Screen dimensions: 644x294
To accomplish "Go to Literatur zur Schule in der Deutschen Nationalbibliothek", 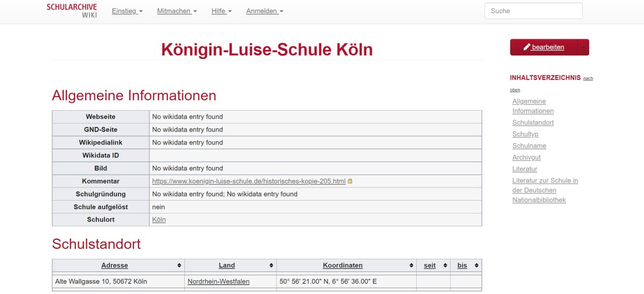I will pyautogui.click(x=545, y=190).
